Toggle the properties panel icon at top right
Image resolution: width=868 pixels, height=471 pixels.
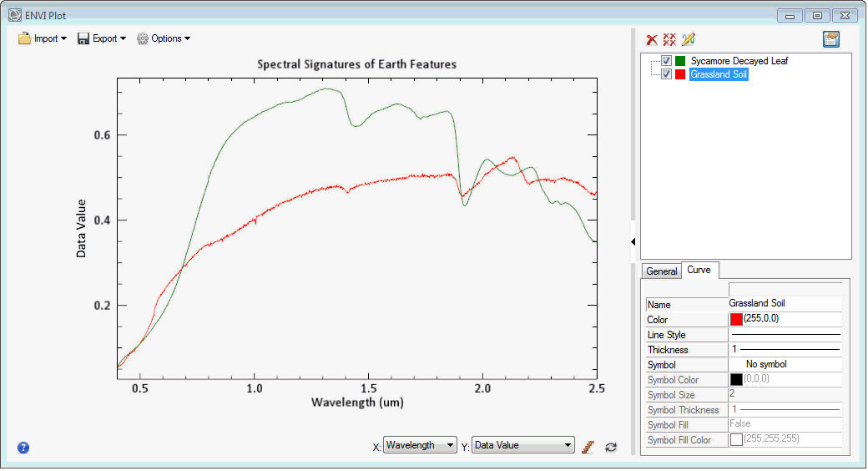[830, 39]
